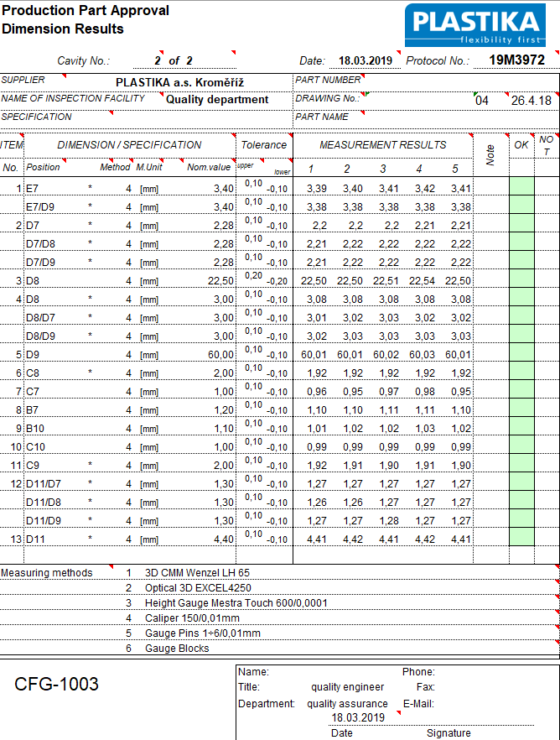Select nominal value 60,00 for D9
The image size is (560, 740).
220,354
